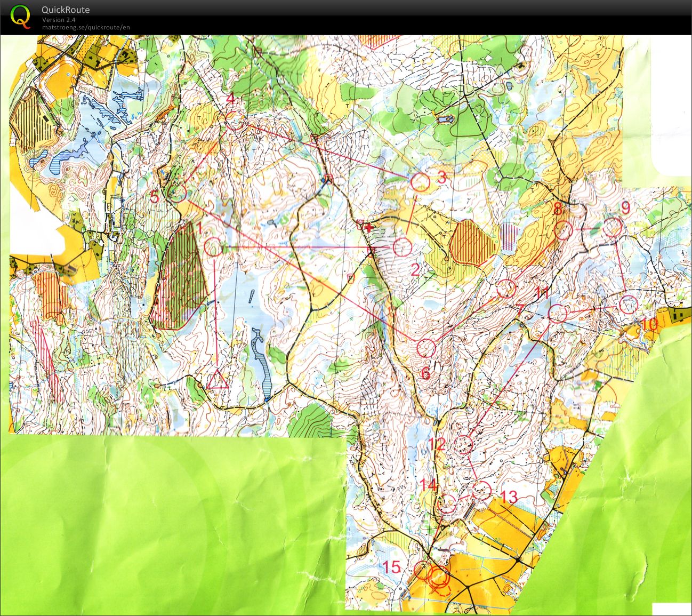Click the large olive hatched area beside control 1
This screenshot has width=692, height=616.
pyautogui.click(x=179, y=277)
